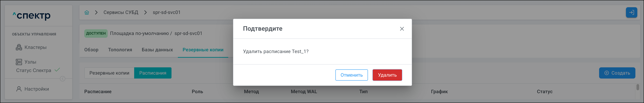This screenshot has height=103, width=644.
Task: Toggle to the Расписания segment button
Action: click(153, 73)
